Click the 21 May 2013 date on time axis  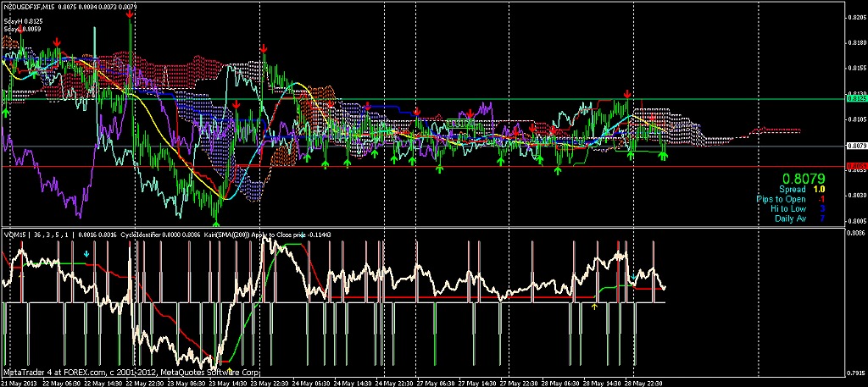[x=20, y=381]
